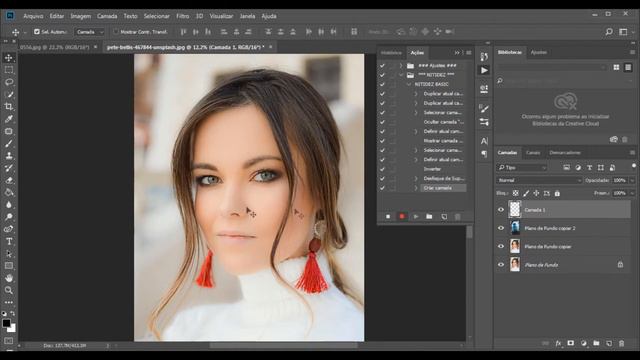Collapse the NITIDEZ BASIC action
Image resolution: width=640 pixels, height=360 pixels.
pyautogui.click(x=409, y=84)
